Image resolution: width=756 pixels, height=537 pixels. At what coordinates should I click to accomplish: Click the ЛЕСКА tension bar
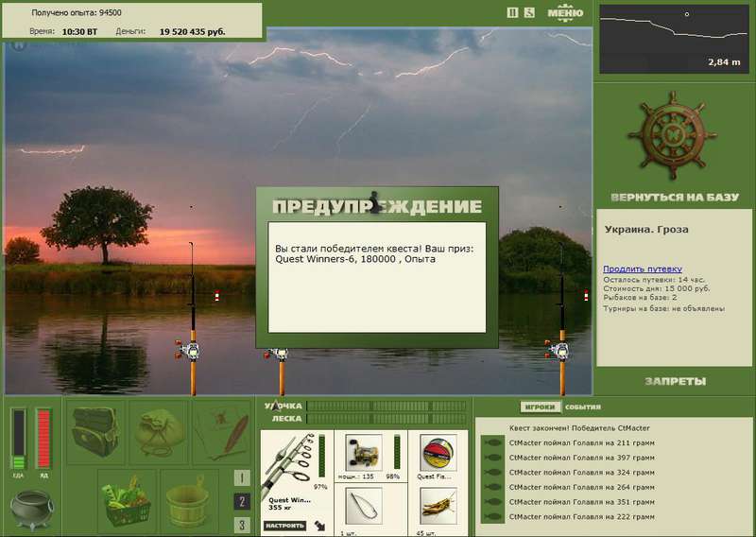pyautogui.click(x=387, y=418)
